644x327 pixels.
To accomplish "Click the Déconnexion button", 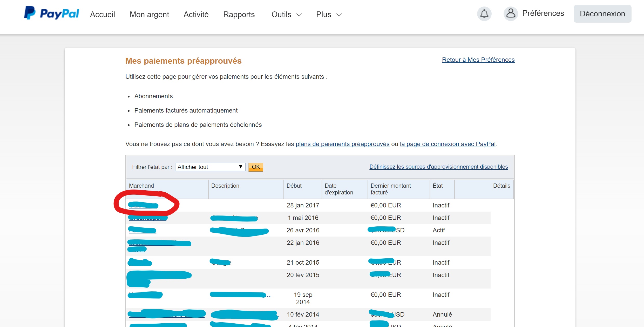I will pyautogui.click(x=602, y=14).
